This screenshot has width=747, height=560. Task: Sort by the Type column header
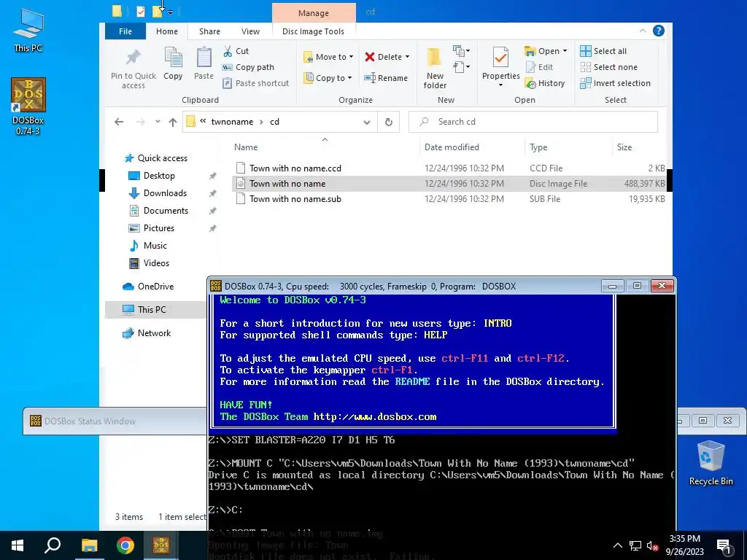pos(538,147)
